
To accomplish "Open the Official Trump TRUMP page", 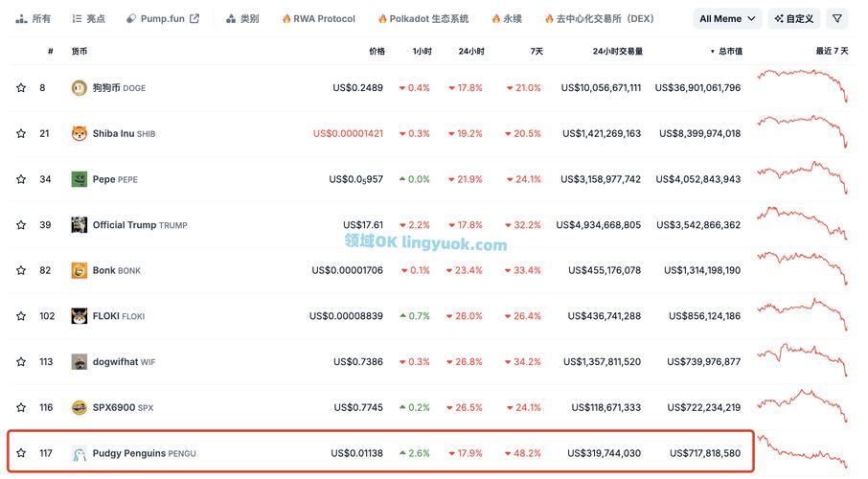I will point(140,225).
